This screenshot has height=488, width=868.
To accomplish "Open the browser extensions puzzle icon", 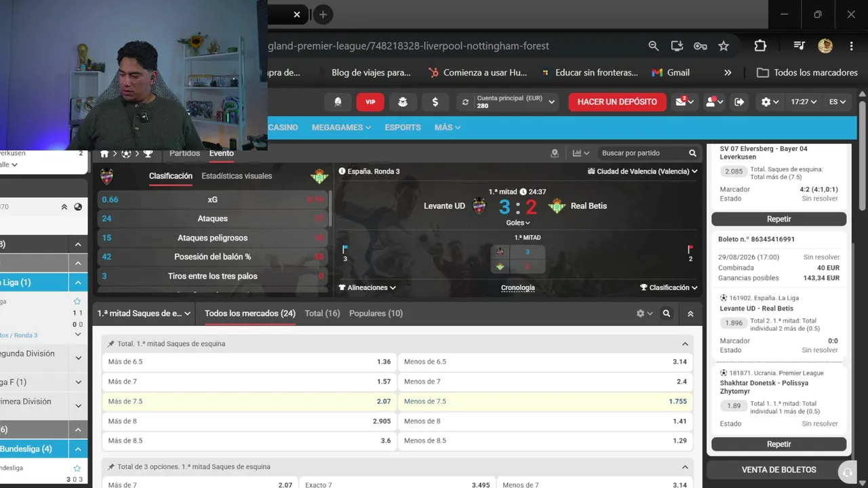I will click(x=760, y=46).
